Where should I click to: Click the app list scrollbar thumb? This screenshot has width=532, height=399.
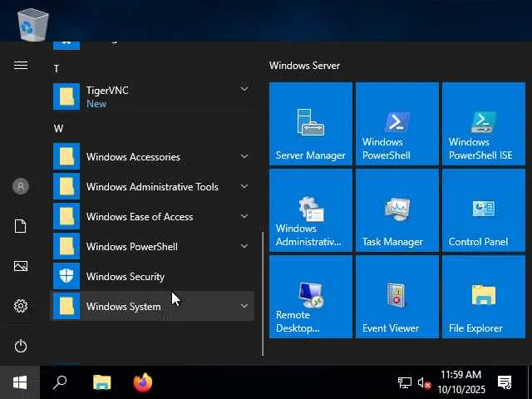[263, 293]
